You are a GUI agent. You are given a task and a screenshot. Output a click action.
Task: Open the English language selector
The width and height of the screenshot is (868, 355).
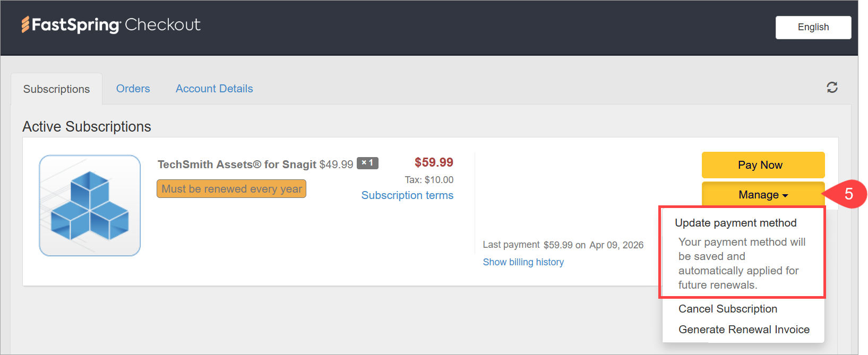[813, 27]
